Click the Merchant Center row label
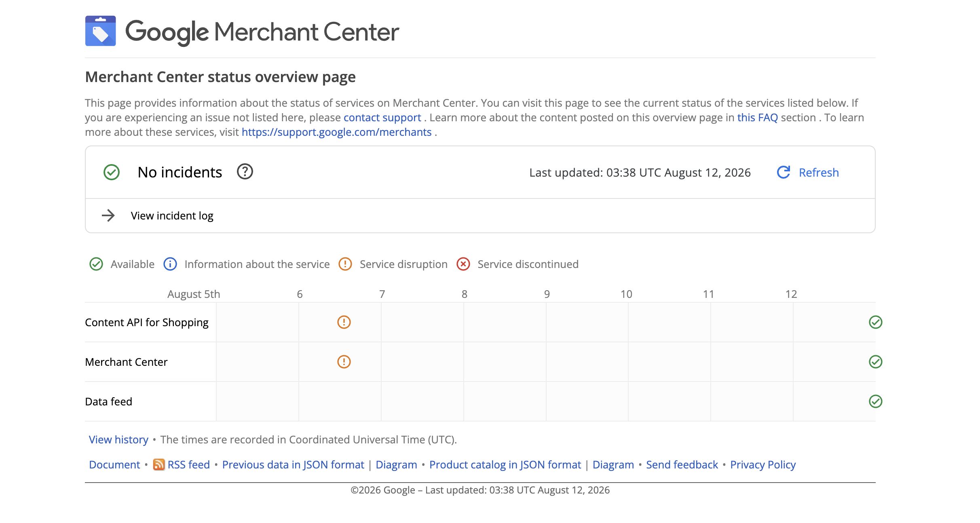 126,362
